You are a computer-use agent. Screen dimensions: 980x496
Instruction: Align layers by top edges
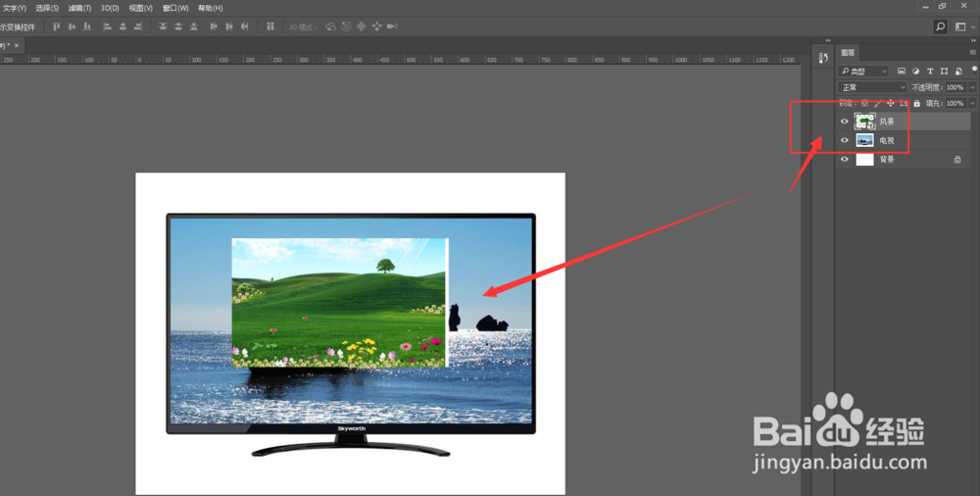(x=56, y=26)
